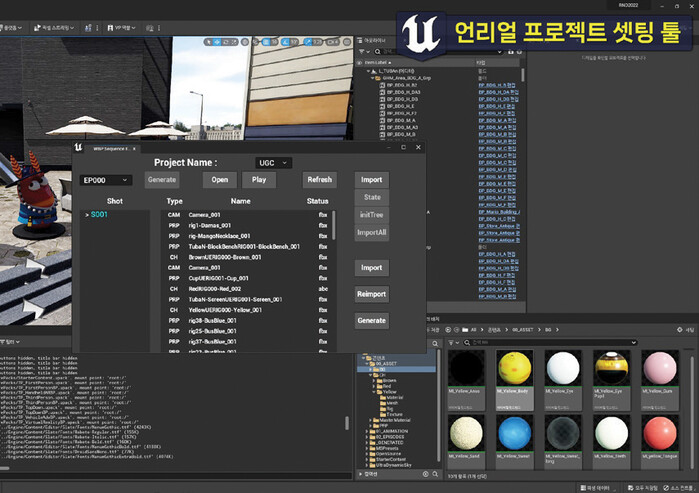Click the folder tree search magnifier icon
Image resolution: width=699 pixels, height=493 pixels.
435,344
